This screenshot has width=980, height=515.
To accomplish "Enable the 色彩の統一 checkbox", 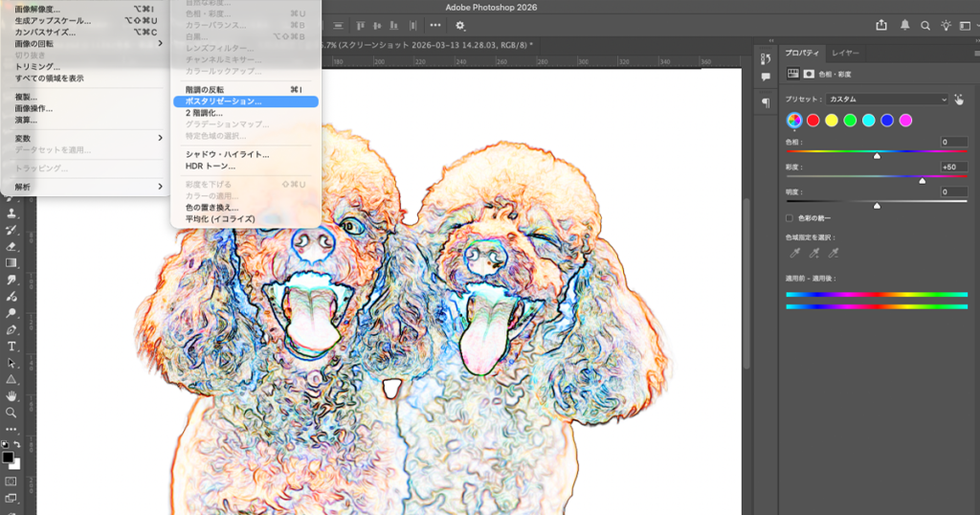I will pyautogui.click(x=790, y=217).
